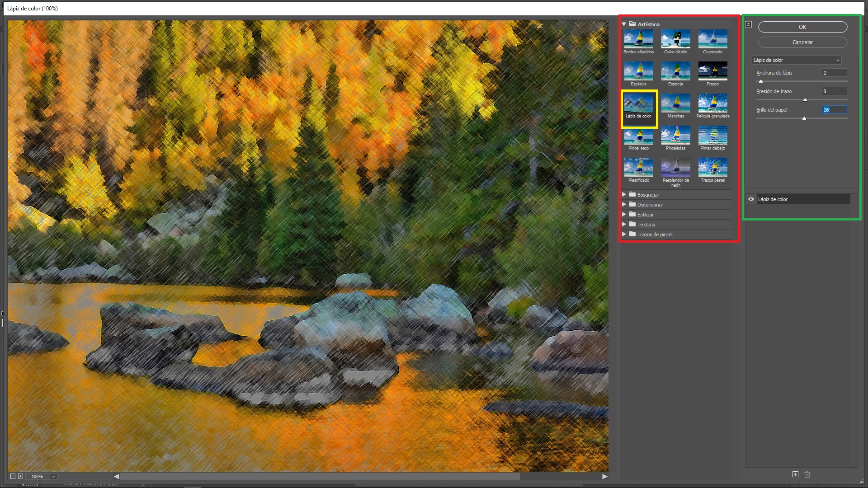Expand the Trazos de pincel folder
The image size is (868, 488).
(x=624, y=235)
